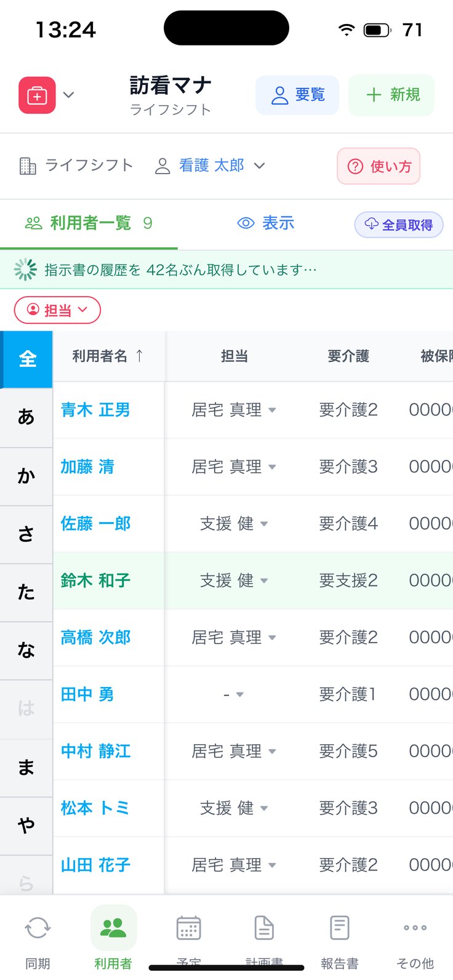Select the た kana index
The height and width of the screenshot is (980, 453).
coord(26,592)
